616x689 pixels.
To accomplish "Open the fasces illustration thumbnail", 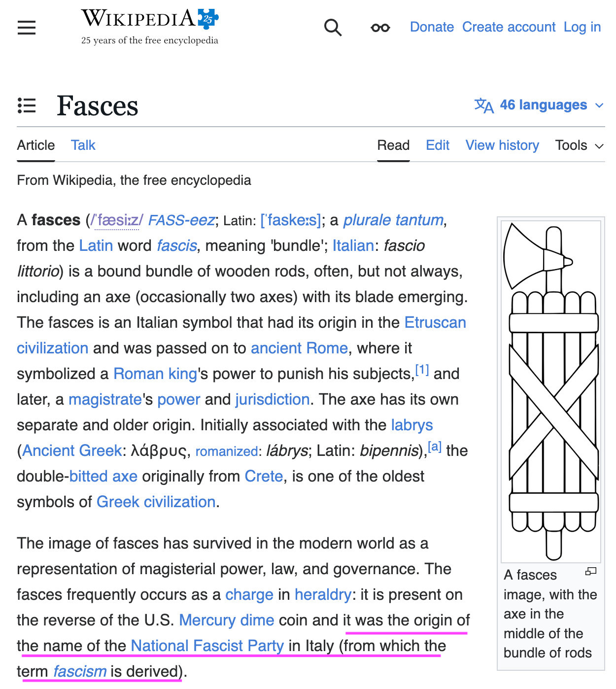I will [551, 392].
